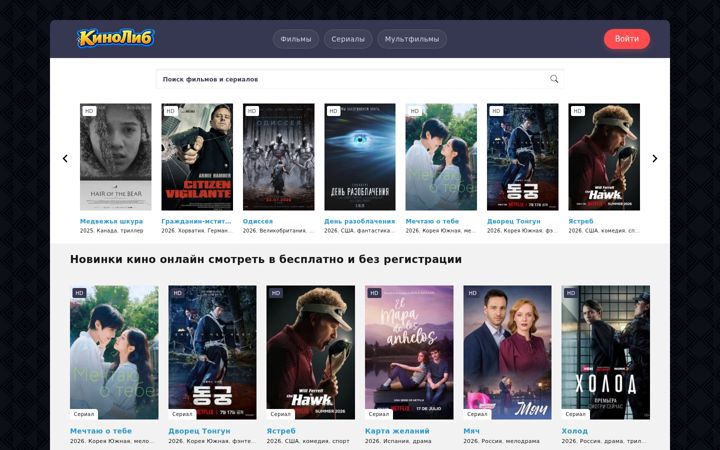Image resolution: width=720 pixels, height=450 pixels.
Task: Click the Сериал label on Карта желаний poster
Action: tap(379, 414)
